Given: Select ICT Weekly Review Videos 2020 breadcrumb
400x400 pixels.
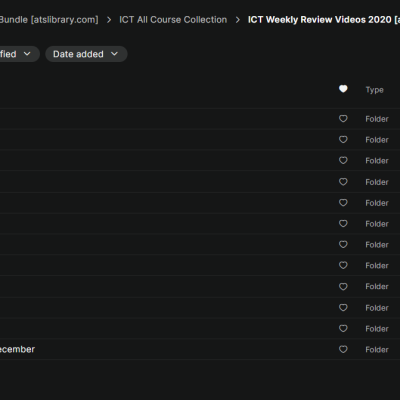Looking at the screenshot, I should pyautogui.click(x=324, y=20).
